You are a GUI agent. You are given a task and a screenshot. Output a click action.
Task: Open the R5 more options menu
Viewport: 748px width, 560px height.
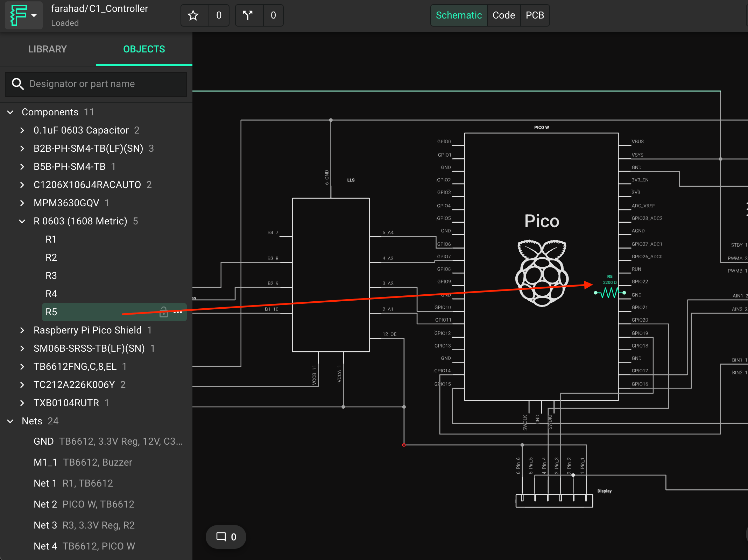pyautogui.click(x=178, y=312)
